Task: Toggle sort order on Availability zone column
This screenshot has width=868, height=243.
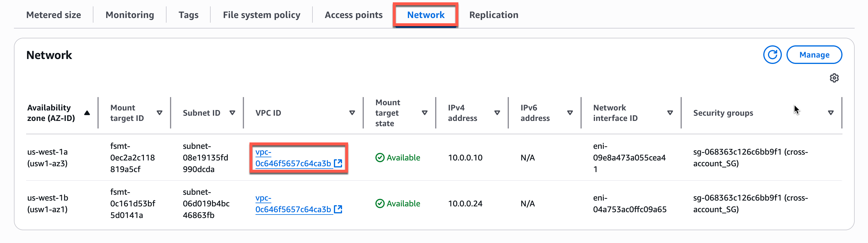Action: point(87,113)
